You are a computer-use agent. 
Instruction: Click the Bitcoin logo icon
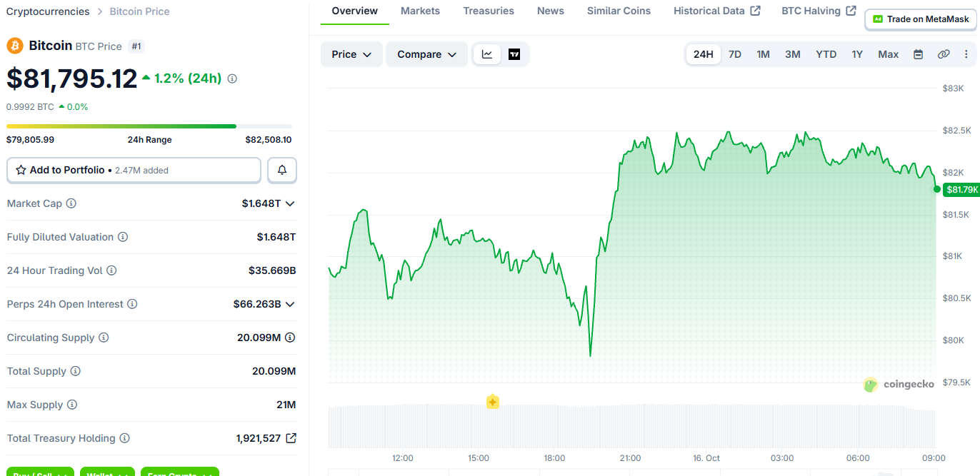pos(15,46)
